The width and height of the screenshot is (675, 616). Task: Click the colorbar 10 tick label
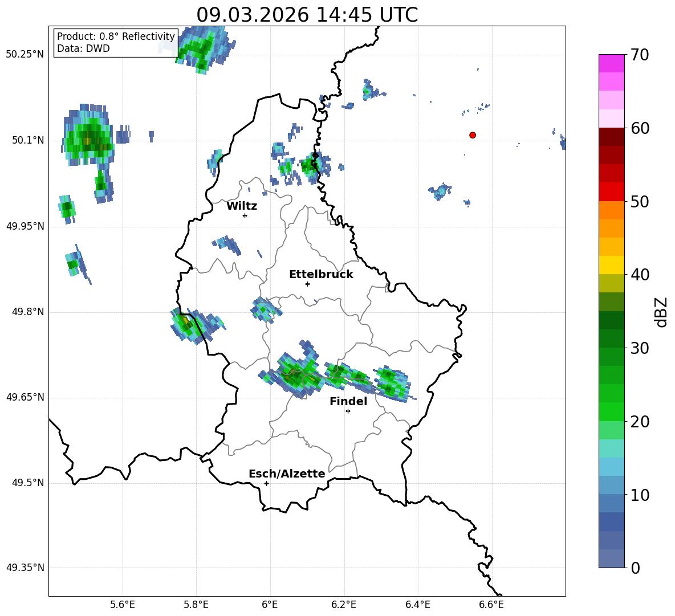[640, 495]
